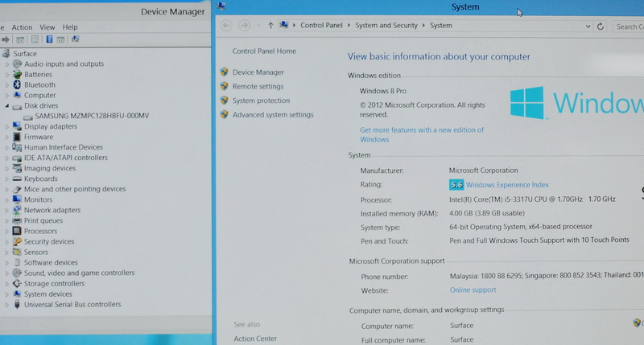Open Action Center under See also

pos(255,339)
